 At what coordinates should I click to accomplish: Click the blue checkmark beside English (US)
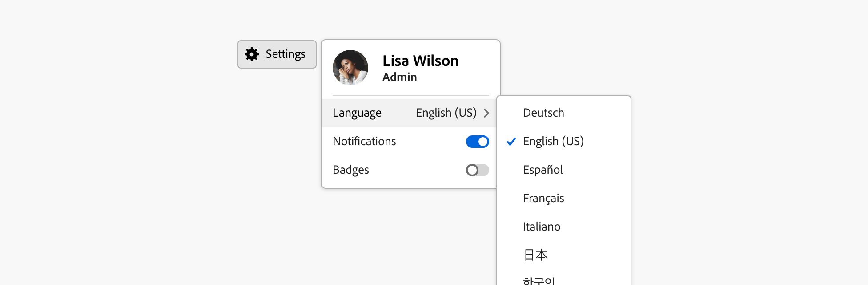[x=511, y=142]
